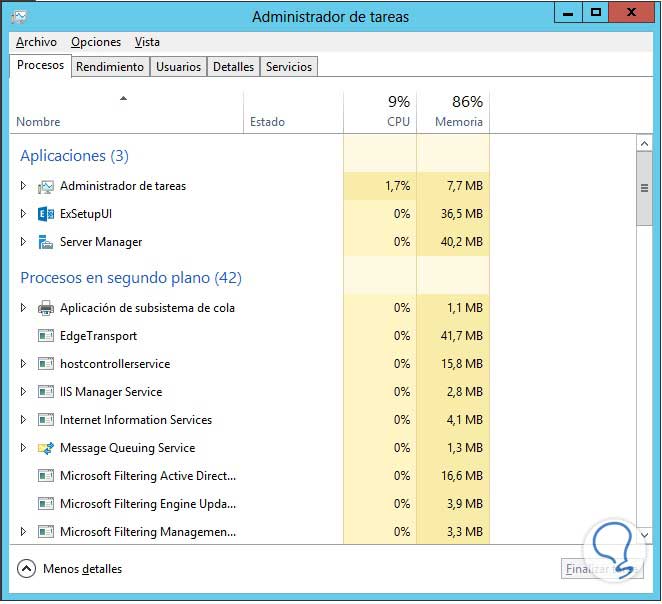The image size is (662, 604).
Task: Select the ExSetupUI row name
Action: 86,214
